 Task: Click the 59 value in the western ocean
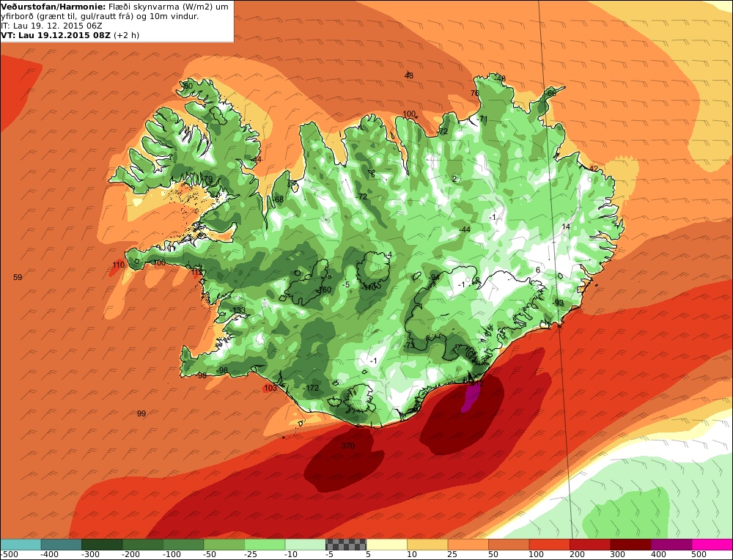tap(18, 277)
